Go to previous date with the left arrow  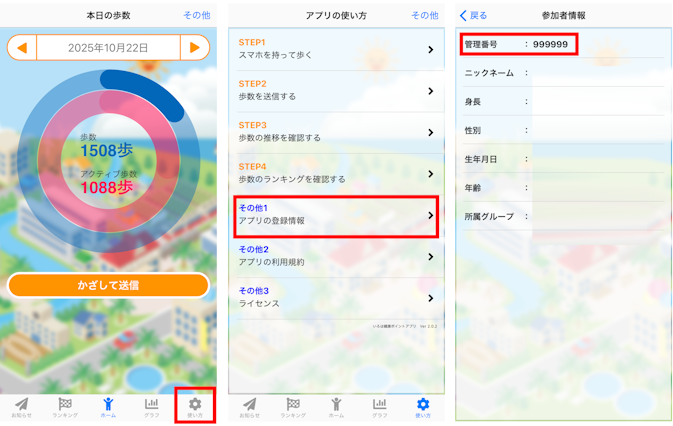pyautogui.click(x=22, y=47)
